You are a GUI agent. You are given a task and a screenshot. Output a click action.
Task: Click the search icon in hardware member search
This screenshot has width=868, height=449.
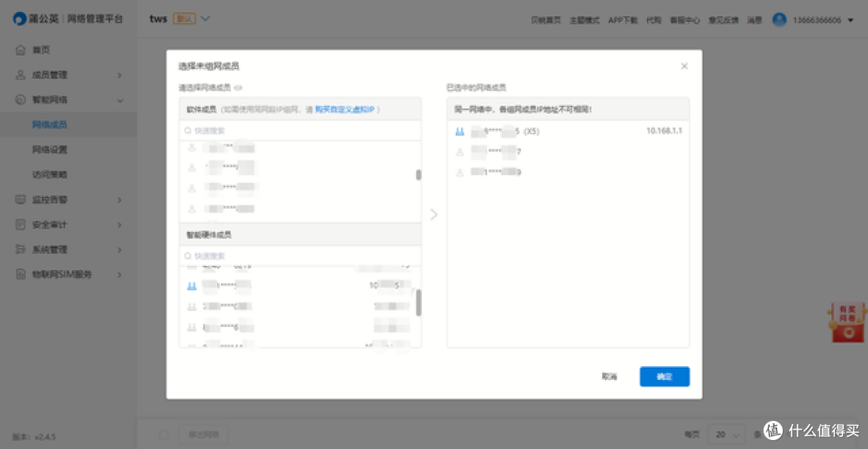pos(188,256)
